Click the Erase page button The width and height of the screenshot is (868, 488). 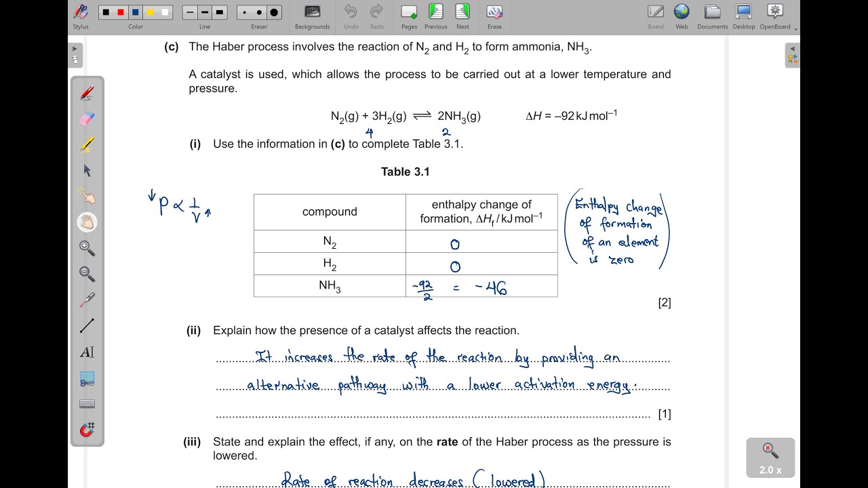tap(494, 16)
